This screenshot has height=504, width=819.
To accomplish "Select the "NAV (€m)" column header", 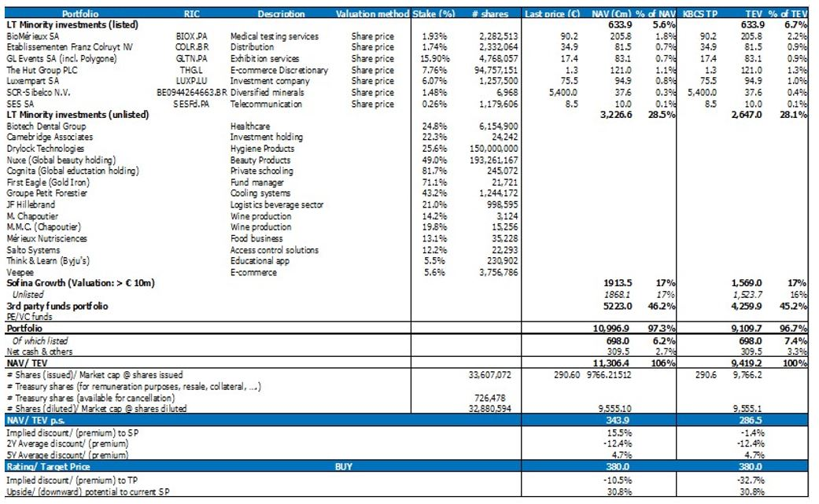I will tap(611, 13).
